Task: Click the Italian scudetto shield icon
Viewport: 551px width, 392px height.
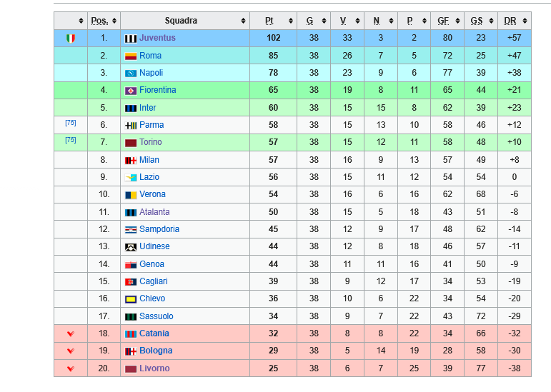Action: (70, 39)
